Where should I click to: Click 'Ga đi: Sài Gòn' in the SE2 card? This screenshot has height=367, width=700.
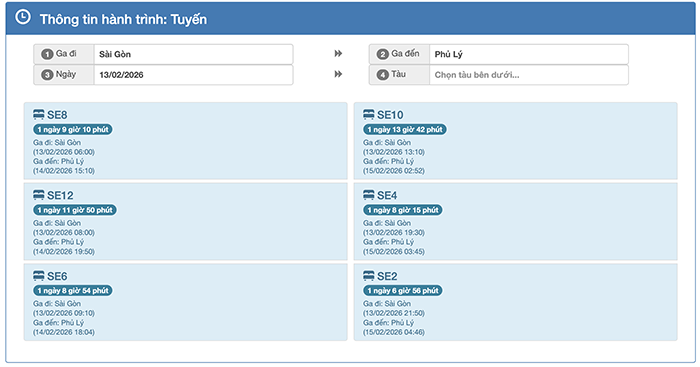click(387, 304)
